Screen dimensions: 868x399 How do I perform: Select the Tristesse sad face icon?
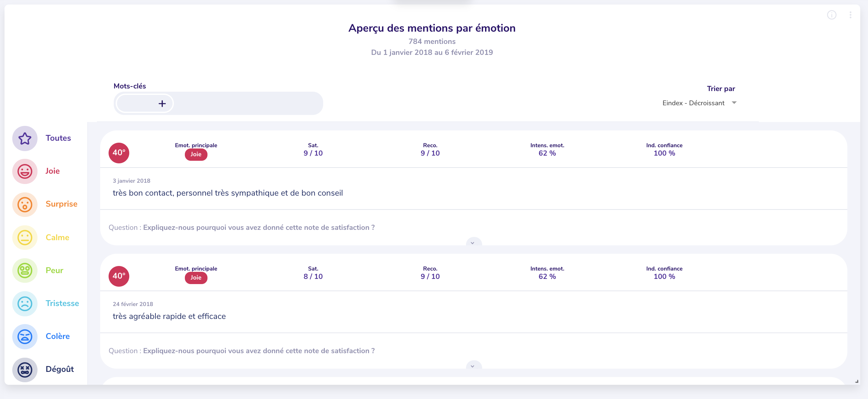[x=25, y=303]
